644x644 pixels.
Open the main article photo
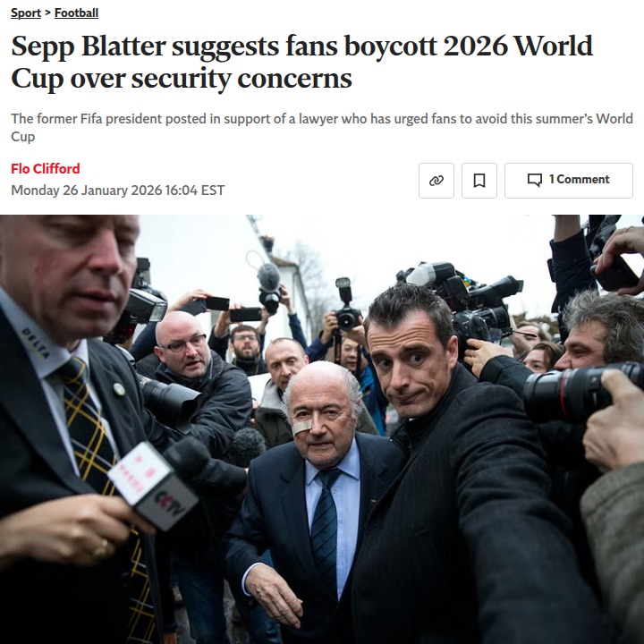[322, 429]
